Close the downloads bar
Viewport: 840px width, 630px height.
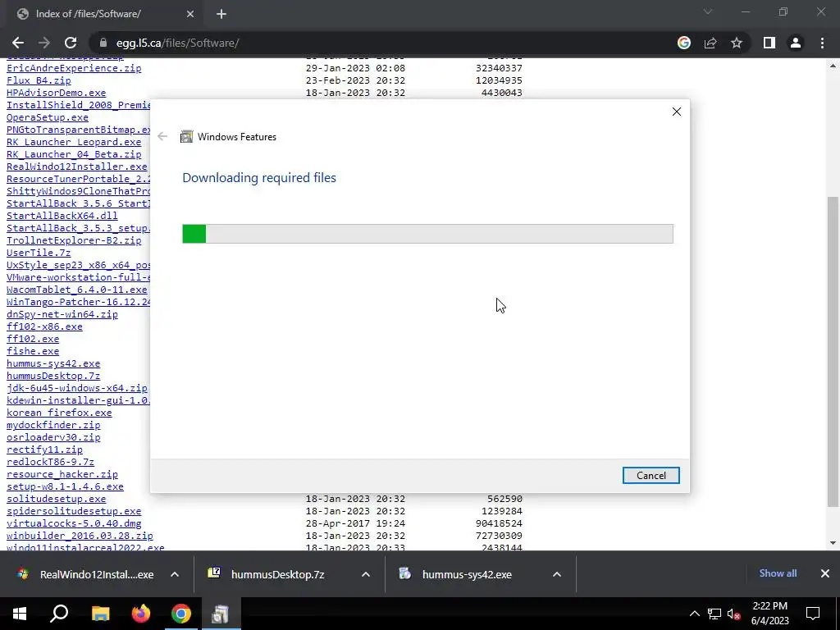(825, 573)
